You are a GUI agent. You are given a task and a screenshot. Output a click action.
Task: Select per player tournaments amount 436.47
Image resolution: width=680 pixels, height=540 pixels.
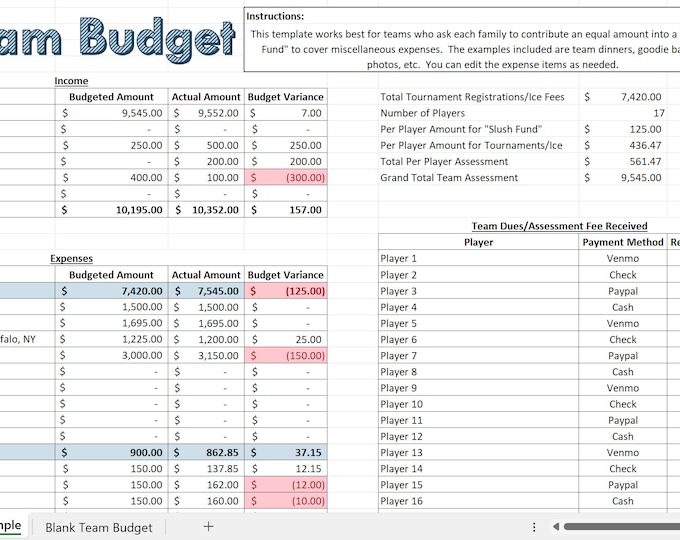(622, 145)
